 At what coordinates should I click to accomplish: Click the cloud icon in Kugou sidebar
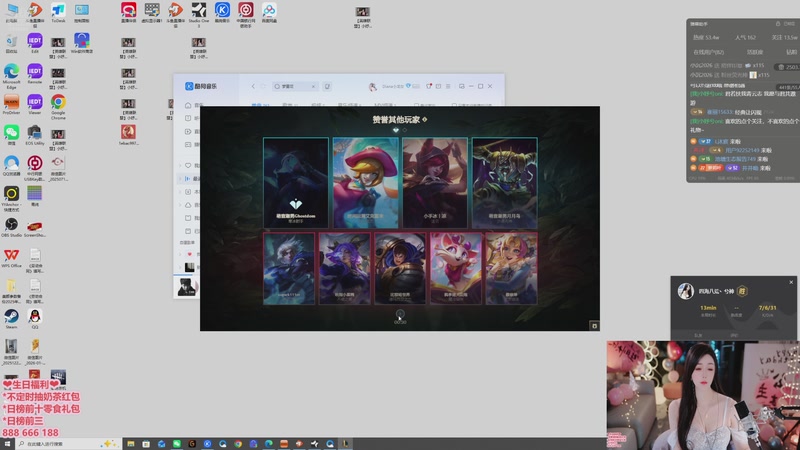coord(188,205)
